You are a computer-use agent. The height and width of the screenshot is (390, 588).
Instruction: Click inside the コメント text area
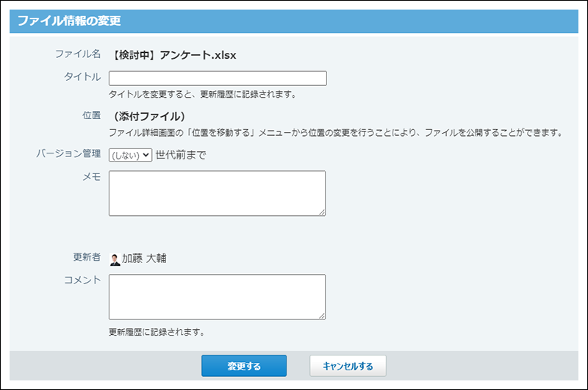pyautogui.click(x=217, y=297)
